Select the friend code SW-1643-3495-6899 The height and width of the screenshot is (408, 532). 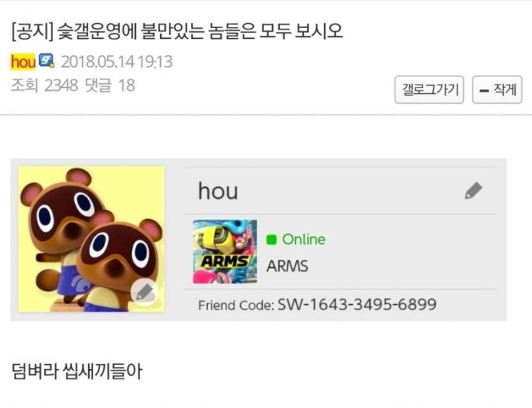coord(357,304)
